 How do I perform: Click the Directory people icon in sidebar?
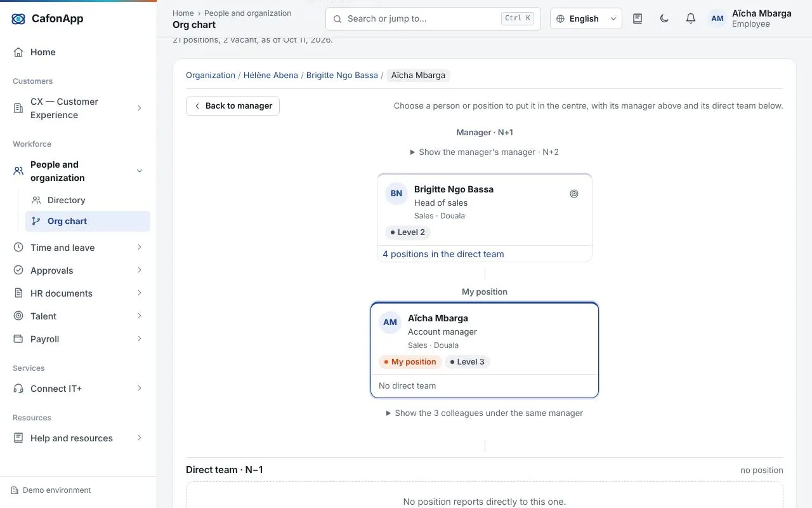coord(36,200)
